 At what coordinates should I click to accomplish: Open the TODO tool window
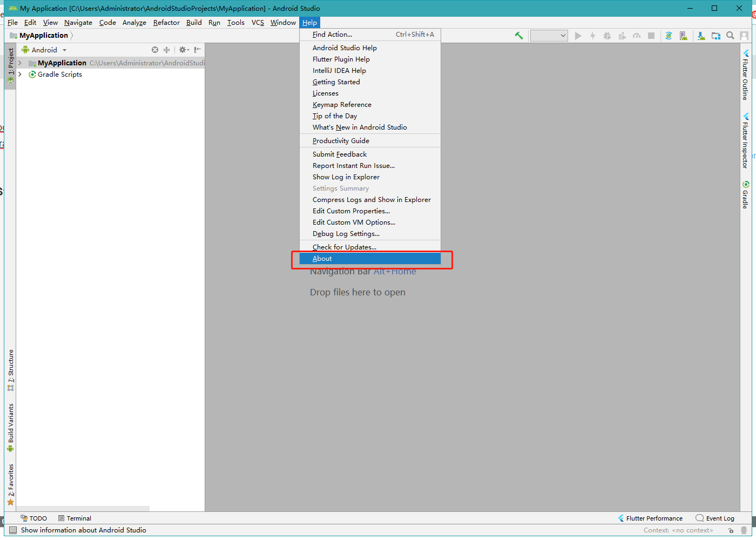tap(33, 518)
